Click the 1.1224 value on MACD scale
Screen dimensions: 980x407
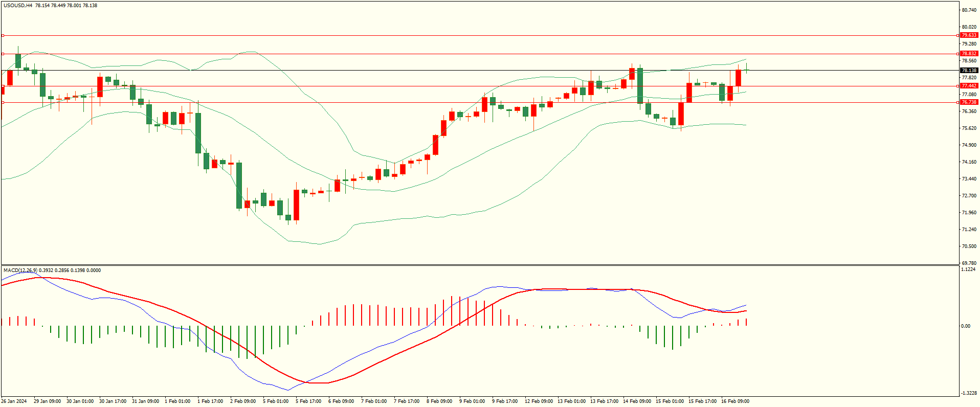(x=969, y=269)
